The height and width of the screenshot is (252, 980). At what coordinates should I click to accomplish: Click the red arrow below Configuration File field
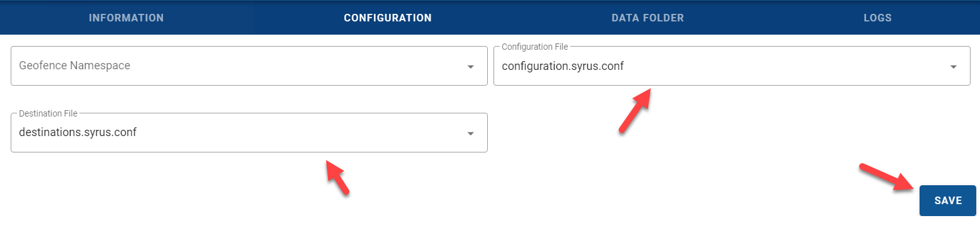click(634, 110)
